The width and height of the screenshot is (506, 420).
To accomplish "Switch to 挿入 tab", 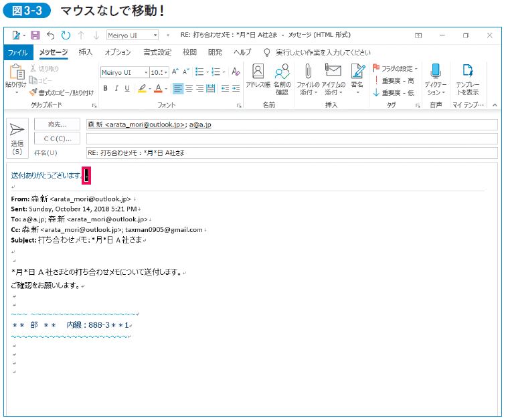I will click(x=86, y=52).
